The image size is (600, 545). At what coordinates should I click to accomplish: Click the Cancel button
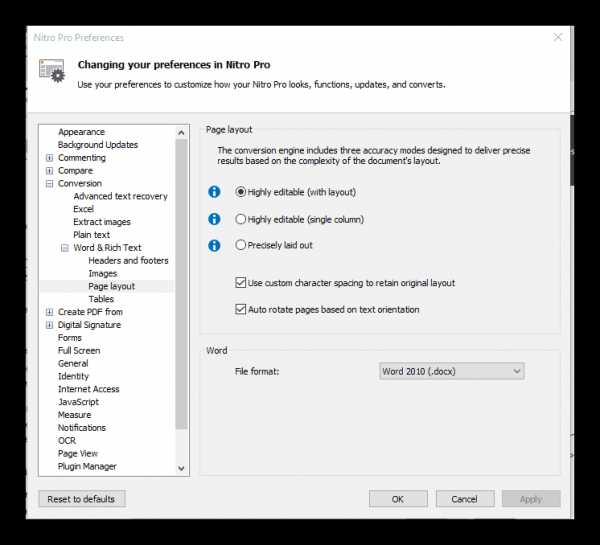[x=465, y=499]
